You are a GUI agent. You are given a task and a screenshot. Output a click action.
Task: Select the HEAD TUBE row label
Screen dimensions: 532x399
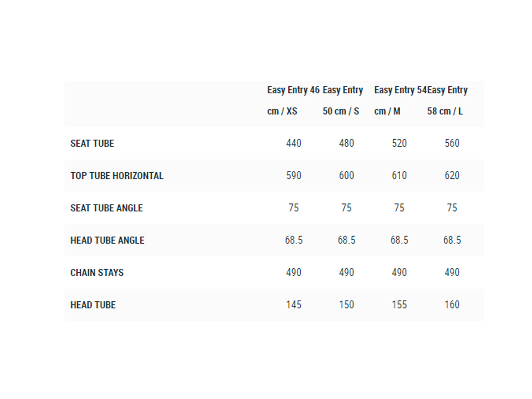coord(93,305)
